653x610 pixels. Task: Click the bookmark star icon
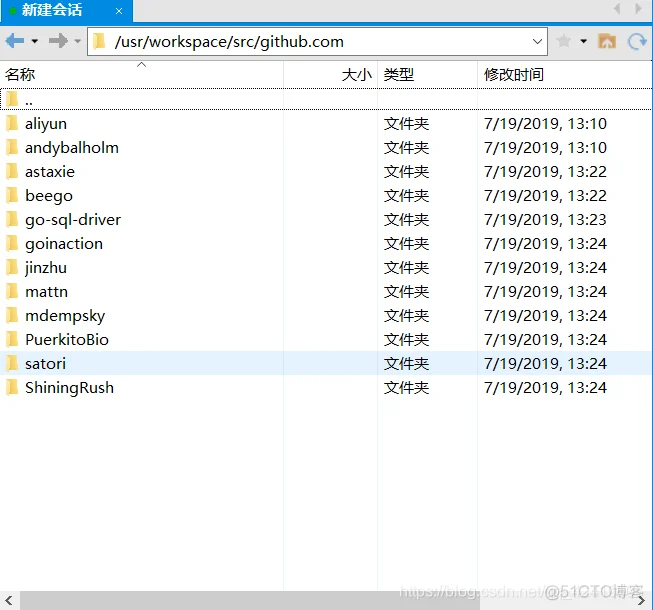coord(563,41)
